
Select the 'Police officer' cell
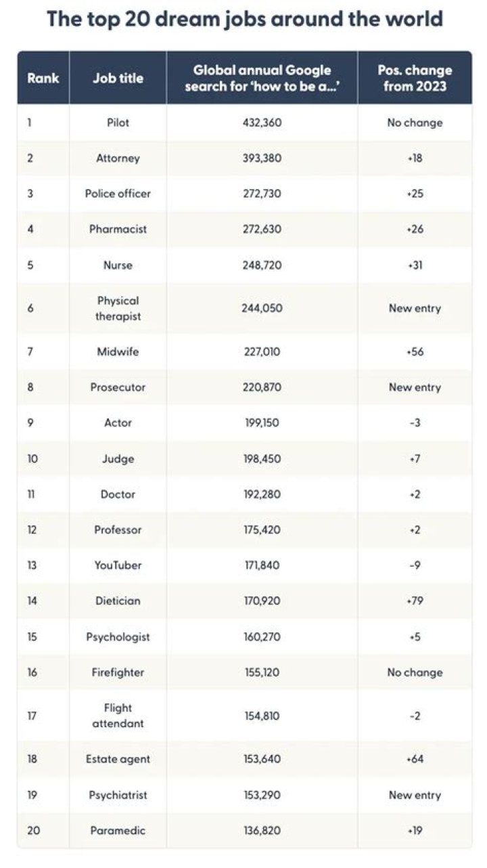(x=118, y=194)
